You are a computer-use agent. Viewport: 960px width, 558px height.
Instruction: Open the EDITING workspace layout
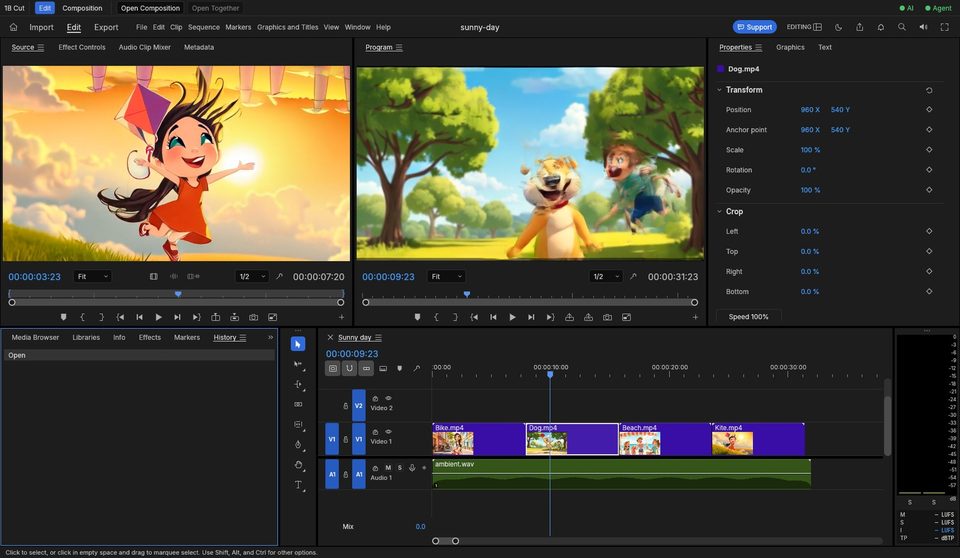804,27
